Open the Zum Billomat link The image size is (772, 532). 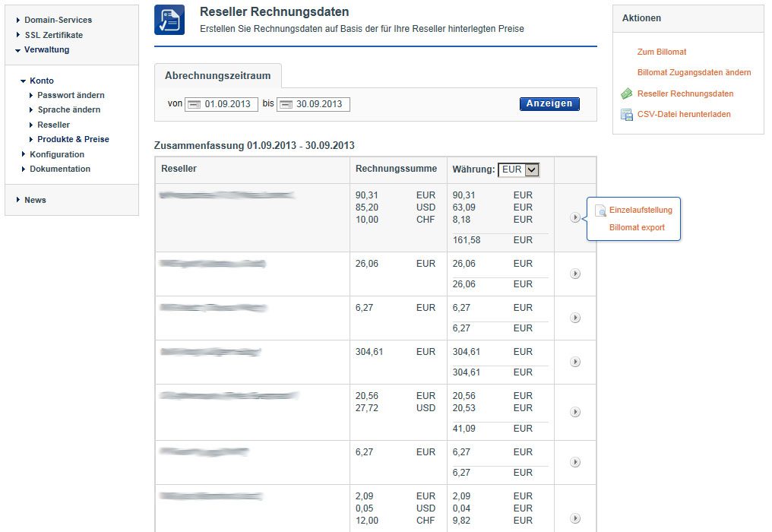(661, 52)
